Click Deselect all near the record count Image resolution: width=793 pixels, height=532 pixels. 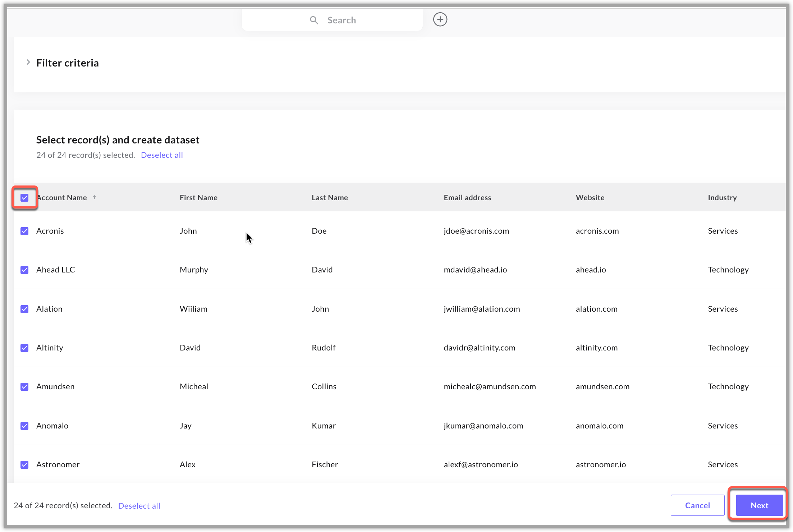(x=162, y=155)
